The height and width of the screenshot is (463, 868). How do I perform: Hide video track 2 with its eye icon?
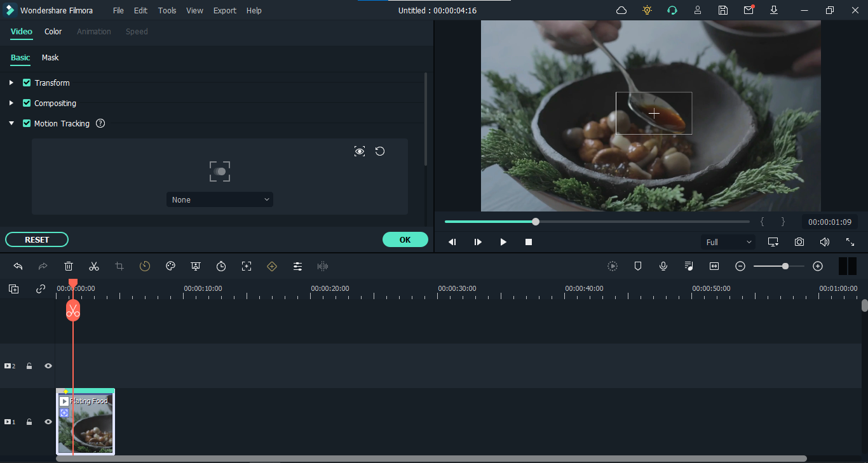coord(48,366)
